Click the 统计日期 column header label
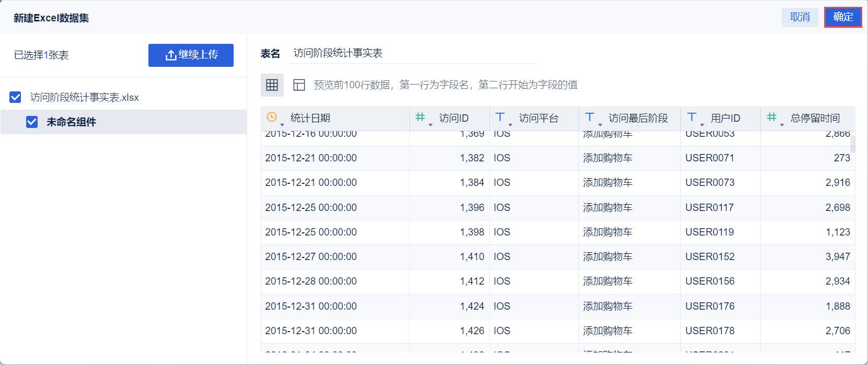The image size is (868, 365). click(x=310, y=118)
